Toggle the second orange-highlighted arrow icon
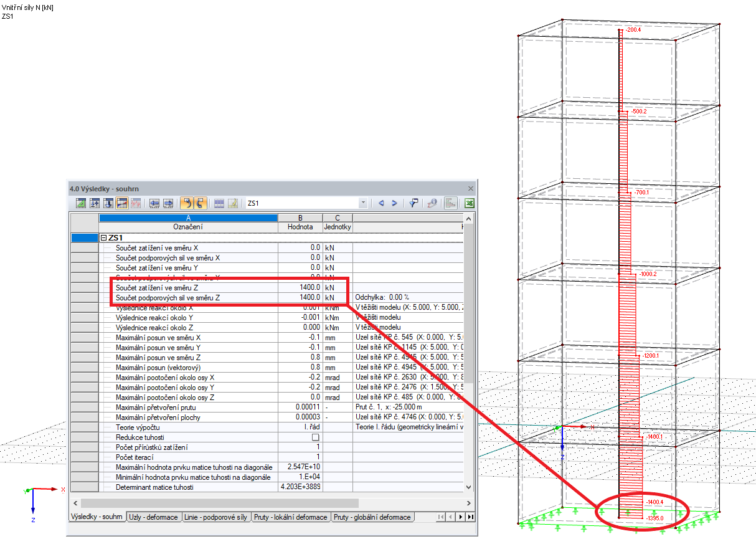The image size is (756, 549). point(201,203)
